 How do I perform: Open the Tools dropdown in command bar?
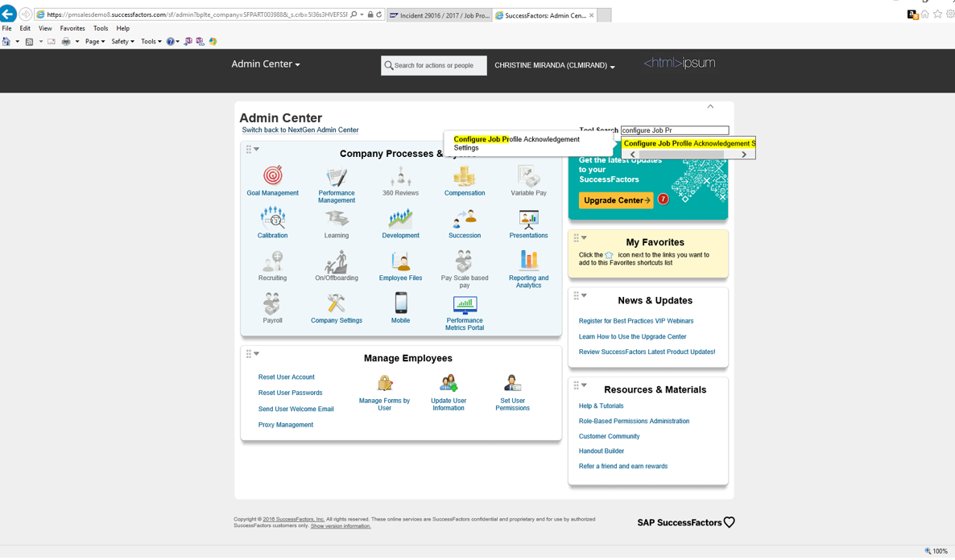coord(151,41)
